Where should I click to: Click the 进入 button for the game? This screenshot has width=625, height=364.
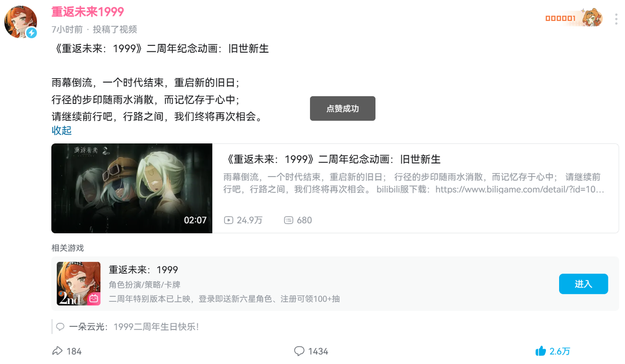tap(583, 284)
